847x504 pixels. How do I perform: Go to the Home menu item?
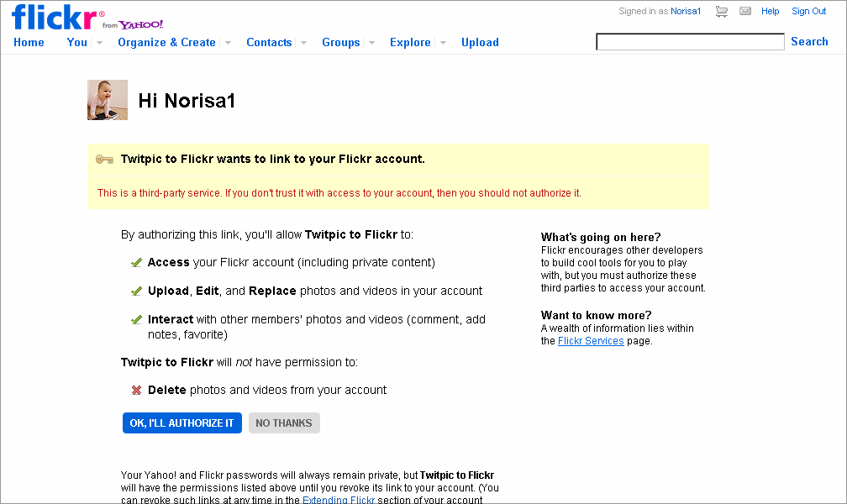(x=29, y=42)
